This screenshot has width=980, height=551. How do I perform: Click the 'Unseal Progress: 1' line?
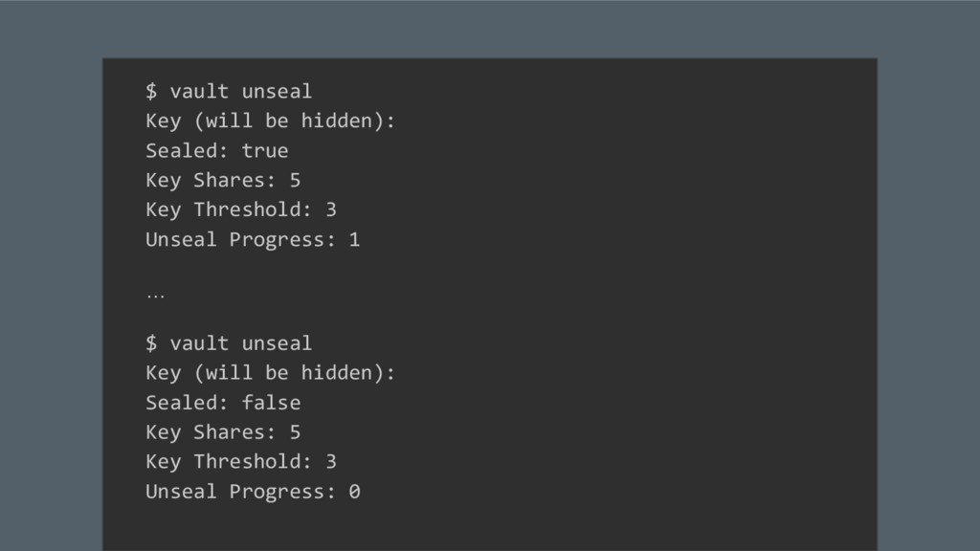(x=253, y=240)
